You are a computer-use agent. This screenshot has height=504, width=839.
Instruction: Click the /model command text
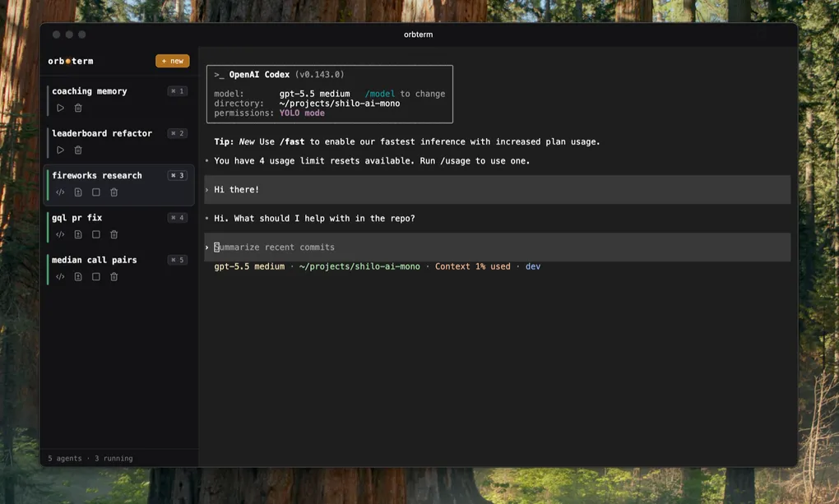[x=380, y=95]
